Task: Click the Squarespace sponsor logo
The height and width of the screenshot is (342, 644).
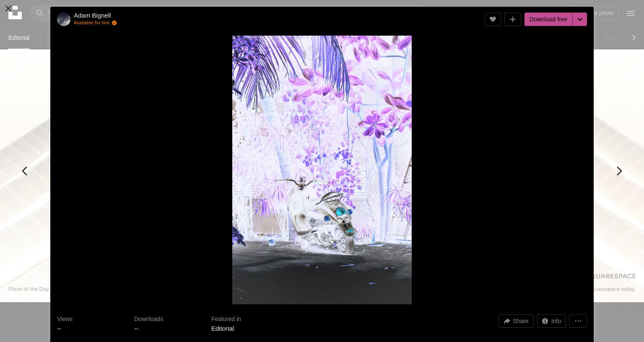Action: [x=614, y=276]
